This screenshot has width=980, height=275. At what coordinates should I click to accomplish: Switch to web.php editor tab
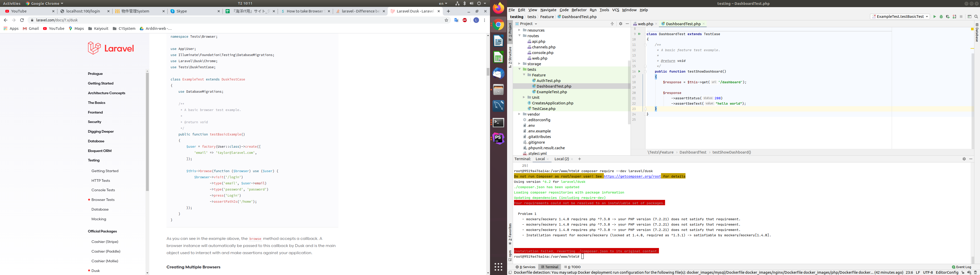(645, 23)
